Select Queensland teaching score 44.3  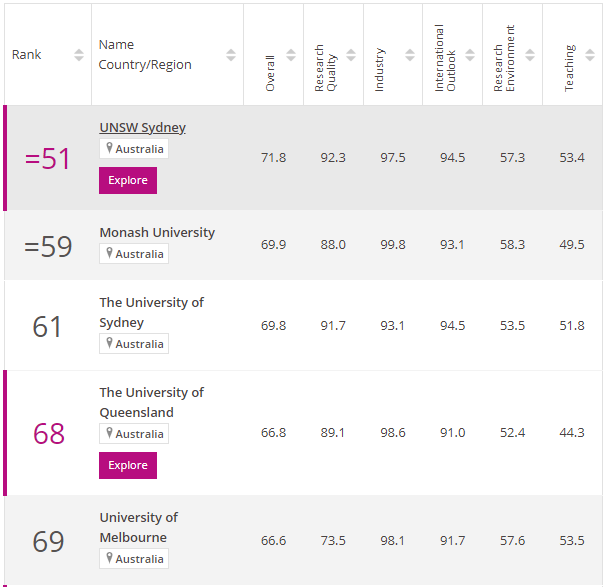tap(572, 433)
